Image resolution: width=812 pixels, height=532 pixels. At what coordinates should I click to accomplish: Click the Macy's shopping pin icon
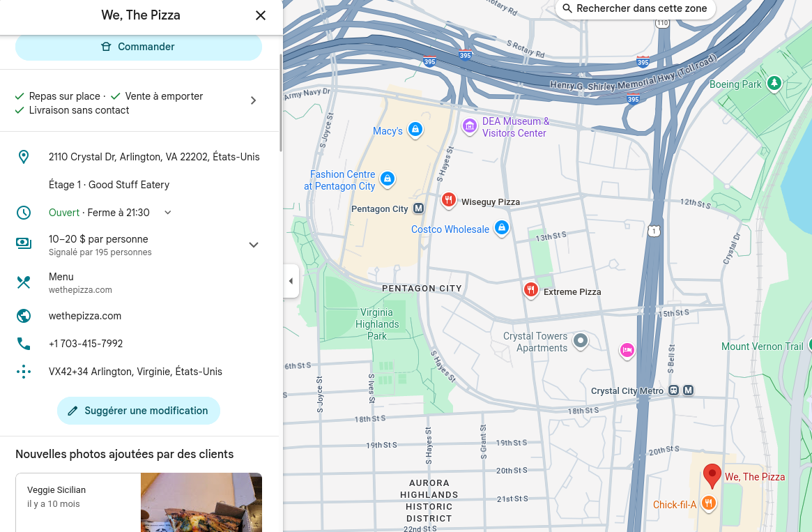[x=415, y=130]
